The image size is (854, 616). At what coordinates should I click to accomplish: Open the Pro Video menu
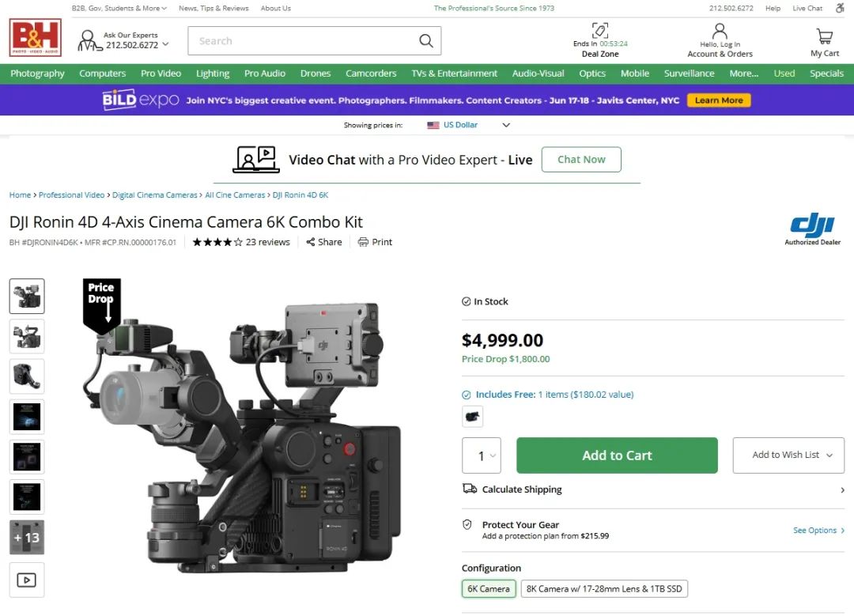(161, 74)
